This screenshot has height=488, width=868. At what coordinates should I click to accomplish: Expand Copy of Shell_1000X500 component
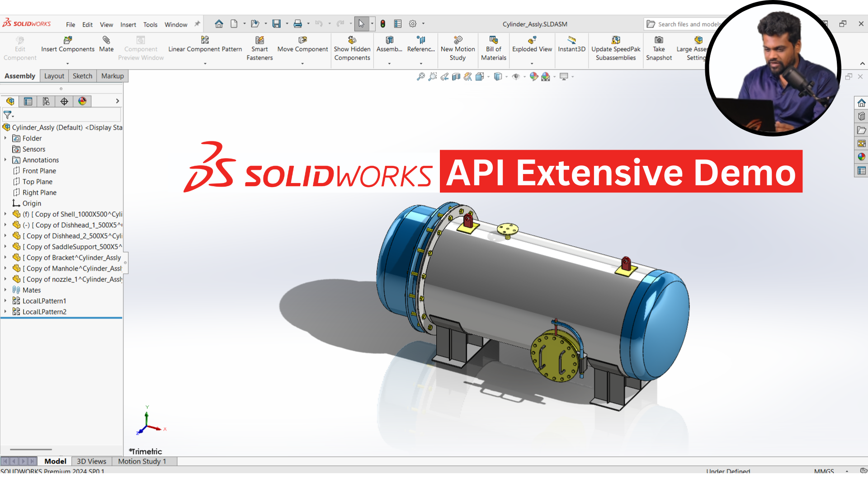(5, 214)
